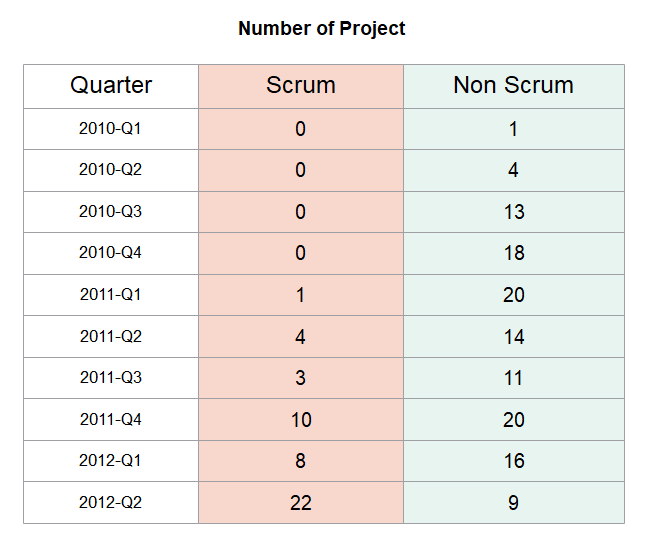647x547 pixels.
Task: Click the 2010-Q4 row label
Action: click(111, 253)
